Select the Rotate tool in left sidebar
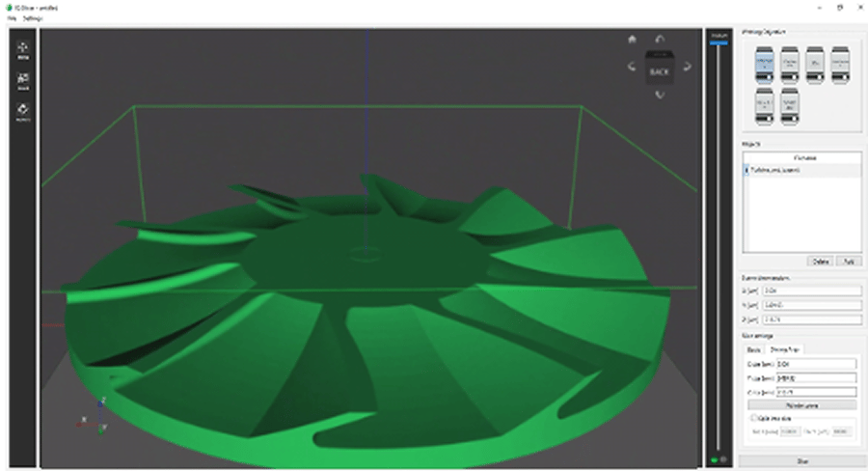868x471 pixels. tap(23, 112)
